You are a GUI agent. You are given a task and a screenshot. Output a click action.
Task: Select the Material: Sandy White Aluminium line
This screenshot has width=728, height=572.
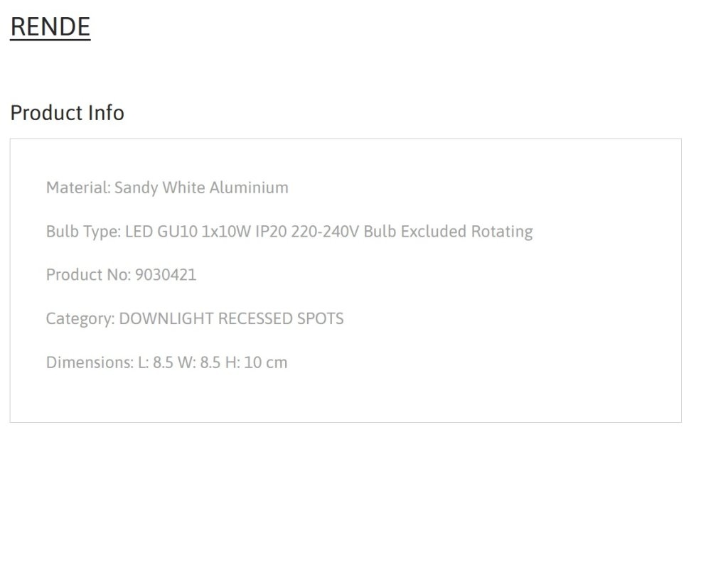coord(167,188)
